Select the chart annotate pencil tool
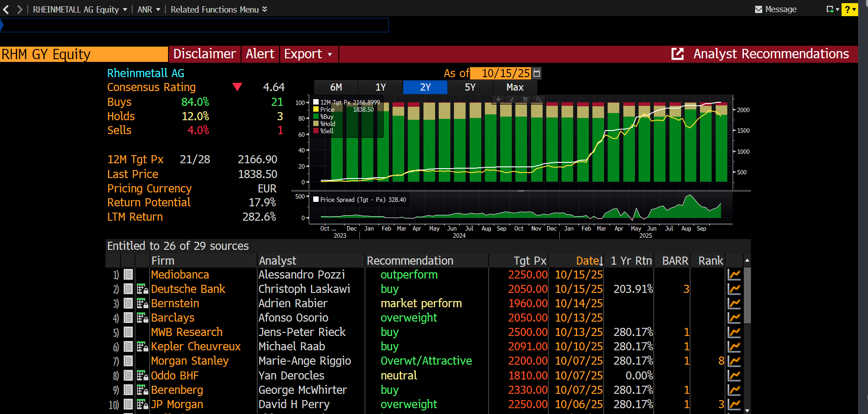 [x=512, y=100]
